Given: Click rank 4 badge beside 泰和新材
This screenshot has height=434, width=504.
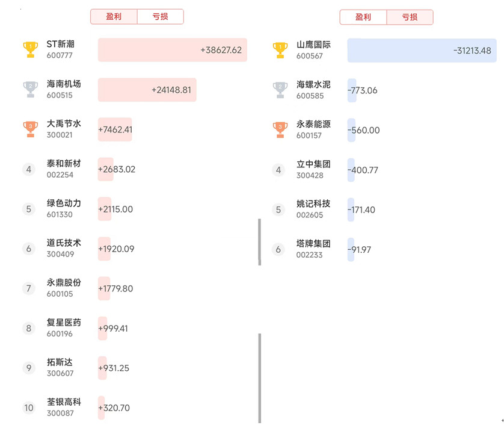Looking at the screenshot, I should [29, 169].
